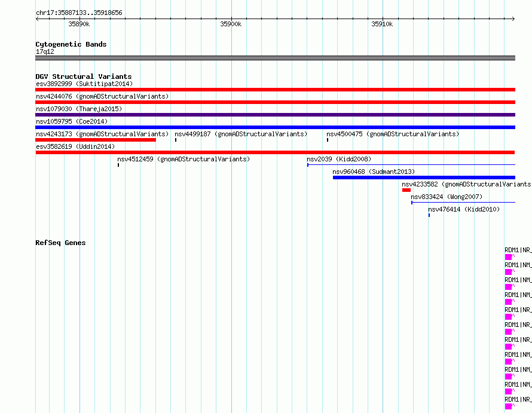This screenshot has width=532, height=413.
Task: Click the 35910k ruler position label
Action: (x=382, y=24)
